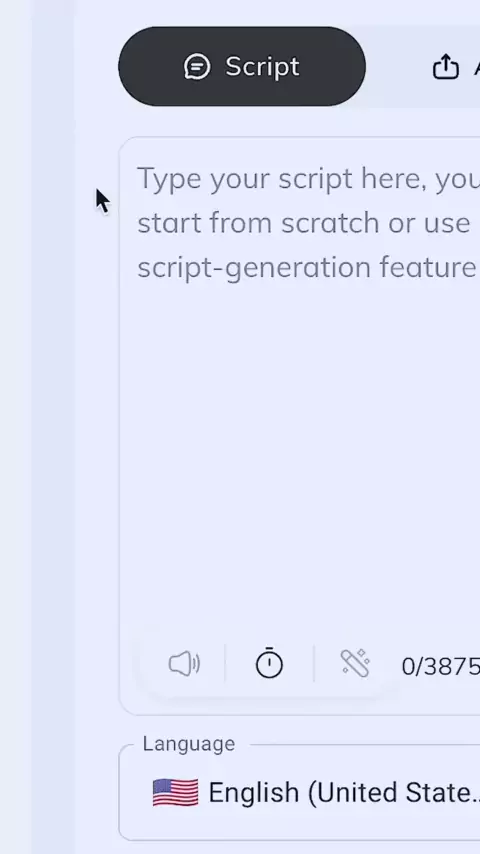
Task: Open the Language dropdown
Action: click(x=299, y=793)
